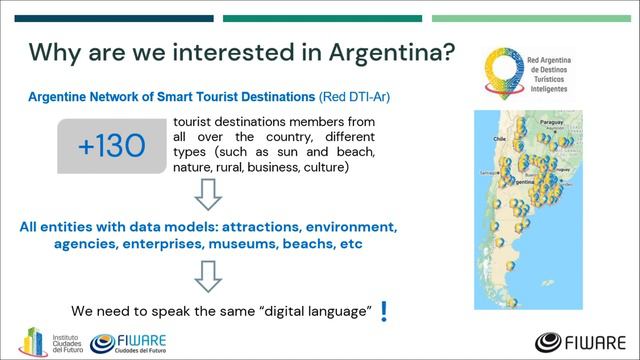Click the down arrow below the +130 box
This screenshot has height=360, width=640.
(208, 194)
